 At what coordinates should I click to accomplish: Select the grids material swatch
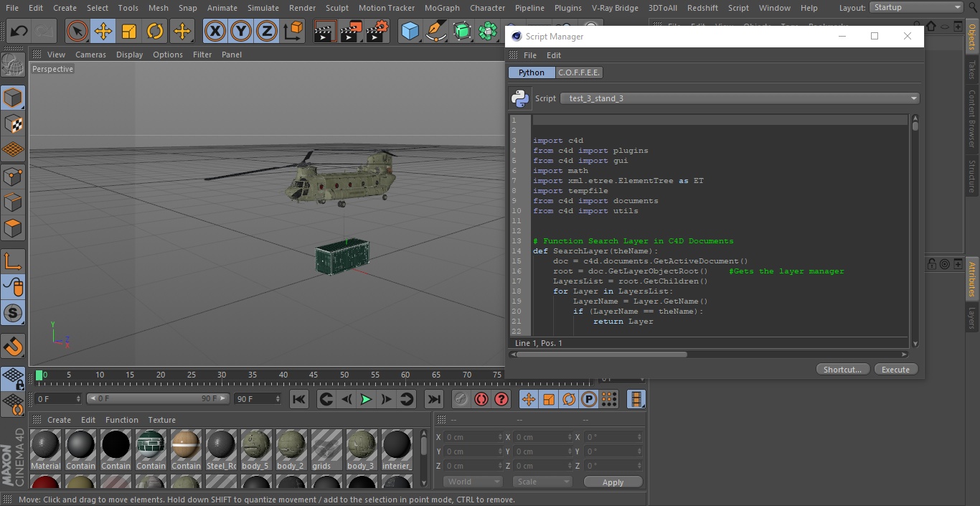[x=326, y=450]
